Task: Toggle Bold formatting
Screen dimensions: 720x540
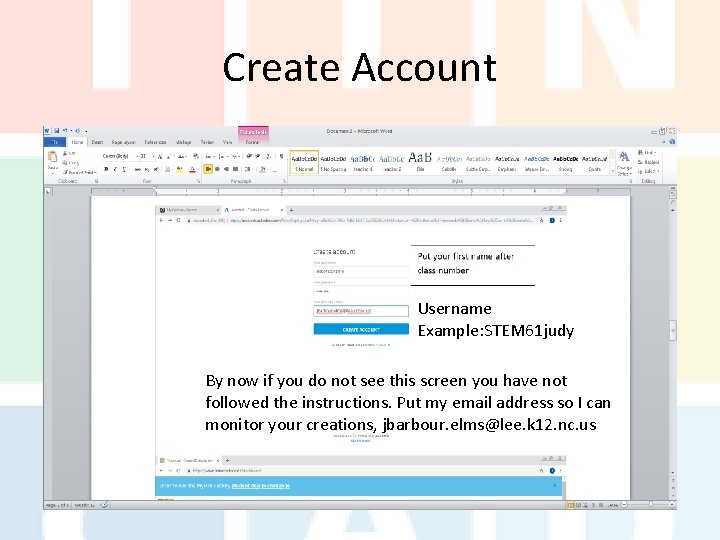Action: point(106,169)
